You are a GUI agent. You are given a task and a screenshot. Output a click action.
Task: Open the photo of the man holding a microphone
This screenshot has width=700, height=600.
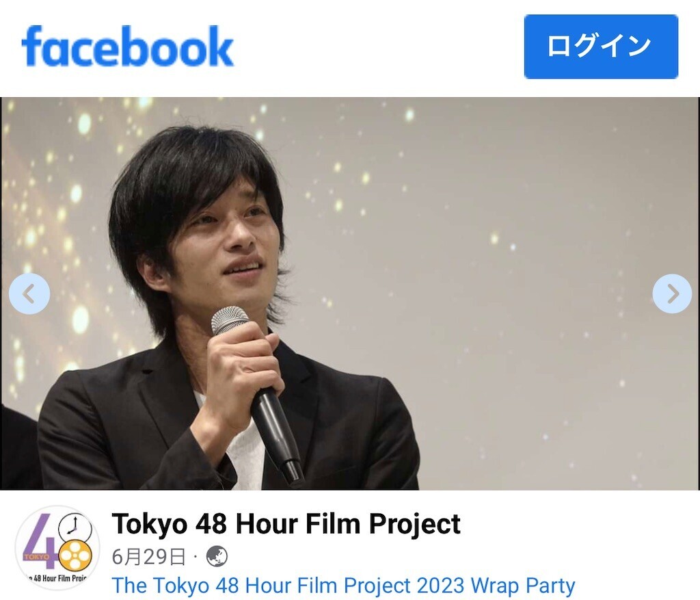(350, 294)
